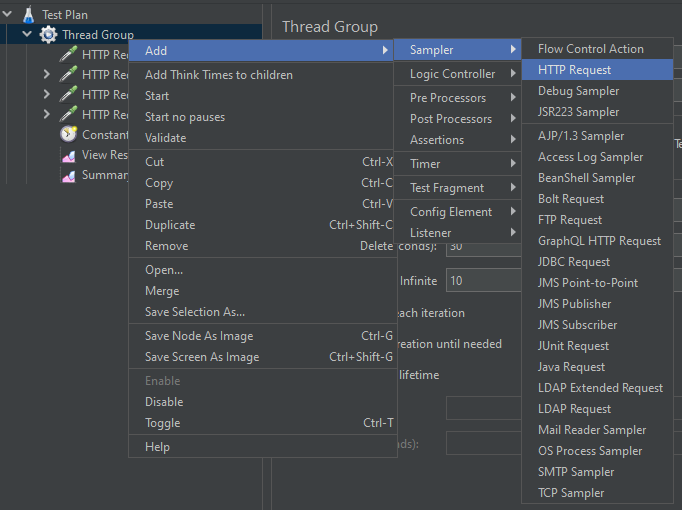Viewport: 682px width, 510px height.
Task: Open the Sampler submenu
Action: [458, 50]
